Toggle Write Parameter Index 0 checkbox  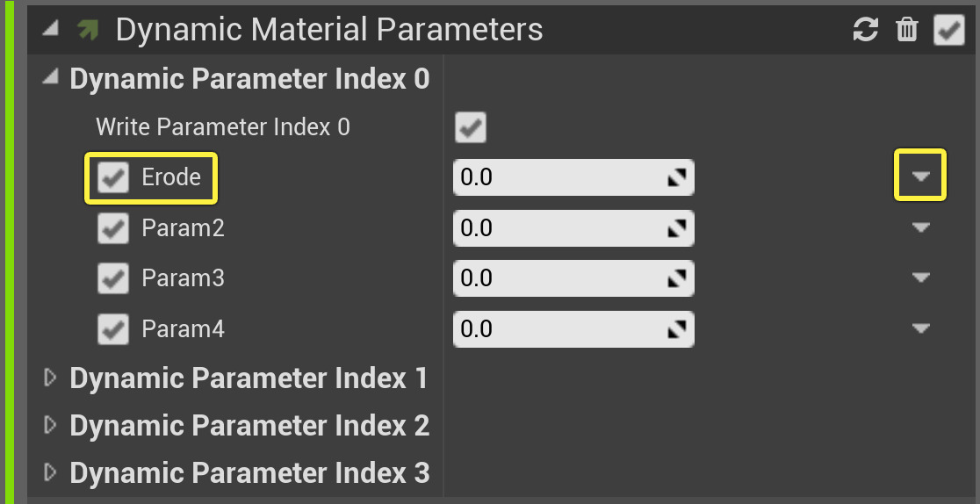[471, 128]
